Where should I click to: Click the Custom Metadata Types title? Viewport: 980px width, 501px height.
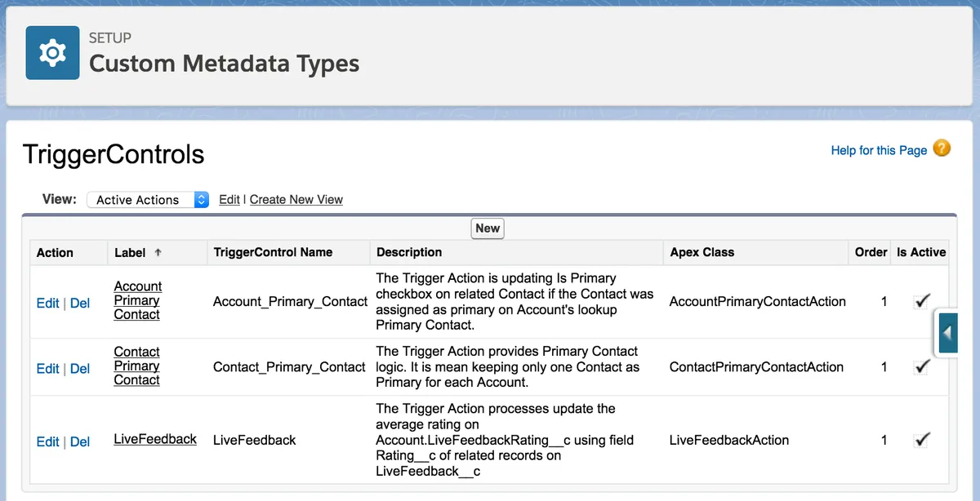pyautogui.click(x=224, y=63)
